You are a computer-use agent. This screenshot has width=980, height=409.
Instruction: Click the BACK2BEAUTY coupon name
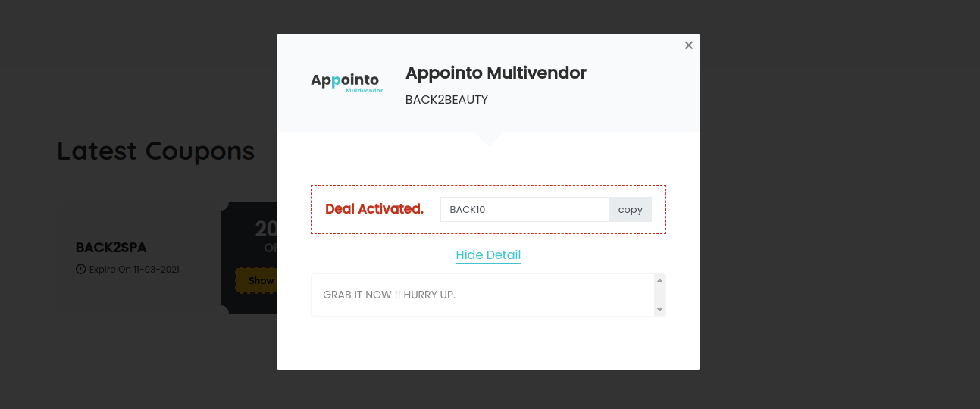[x=446, y=99]
